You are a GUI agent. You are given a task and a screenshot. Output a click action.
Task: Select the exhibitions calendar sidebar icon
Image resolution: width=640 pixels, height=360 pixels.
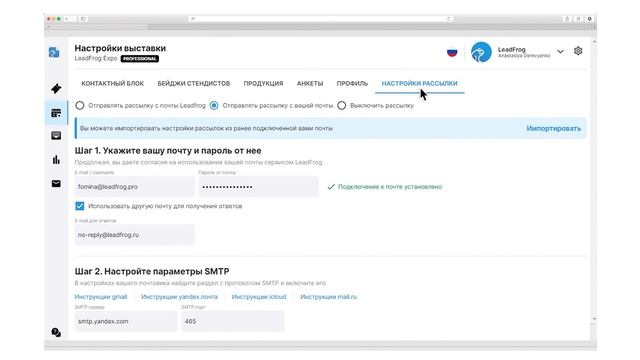[x=56, y=113]
